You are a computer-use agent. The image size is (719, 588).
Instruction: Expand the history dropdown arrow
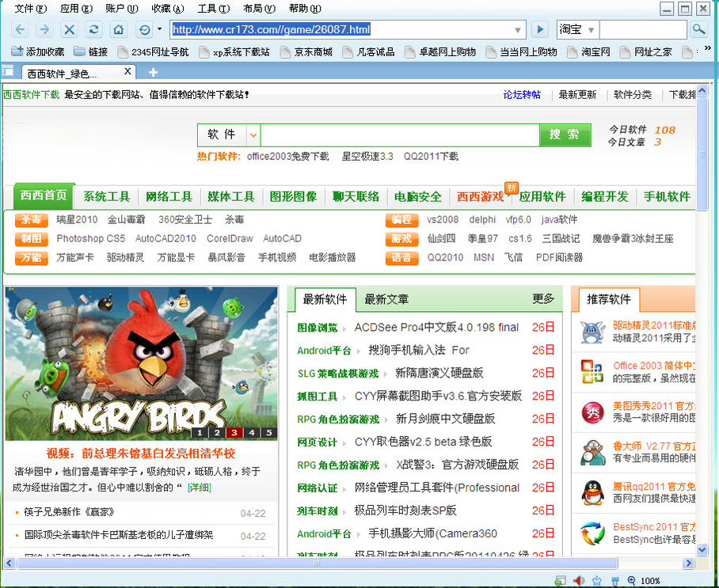pos(160,28)
